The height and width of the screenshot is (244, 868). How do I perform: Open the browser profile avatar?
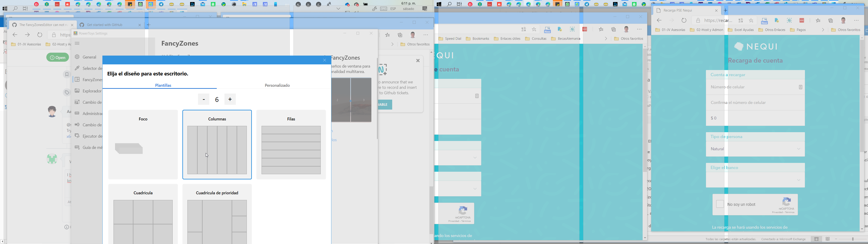844,21
